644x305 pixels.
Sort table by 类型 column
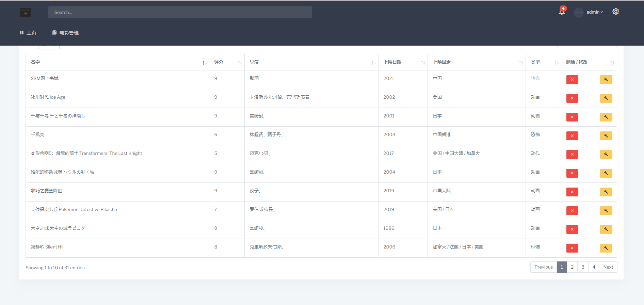point(543,62)
